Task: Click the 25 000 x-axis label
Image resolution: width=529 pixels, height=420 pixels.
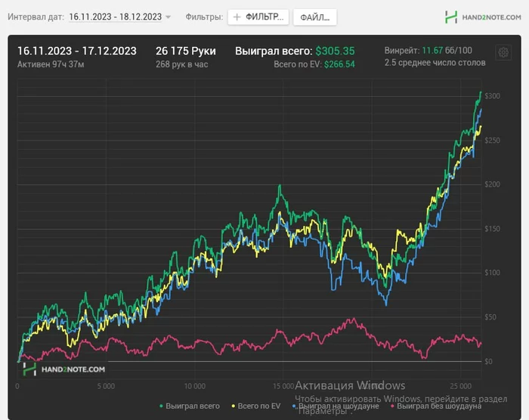Action: pos(460,386)
